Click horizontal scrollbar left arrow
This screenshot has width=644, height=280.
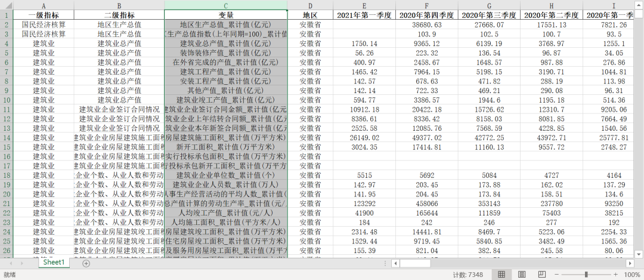point(395,263)
